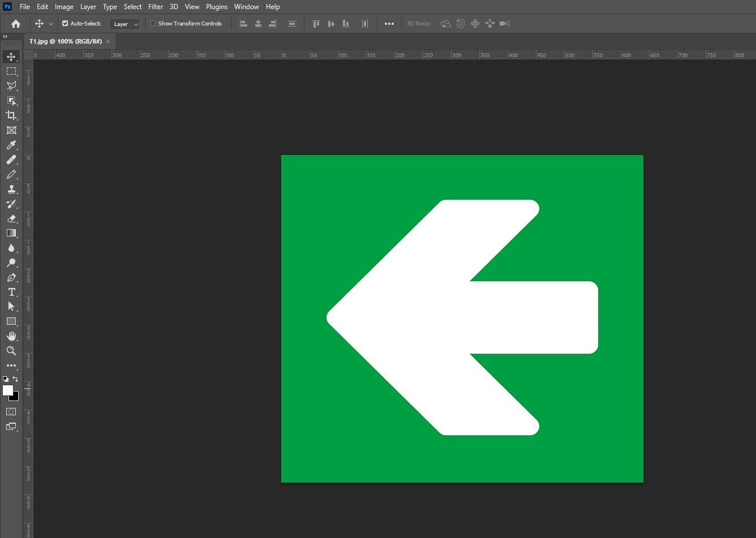Reset default foreground and background colors
Viewport: 756px width, 538px height.
tap(6, 379)
